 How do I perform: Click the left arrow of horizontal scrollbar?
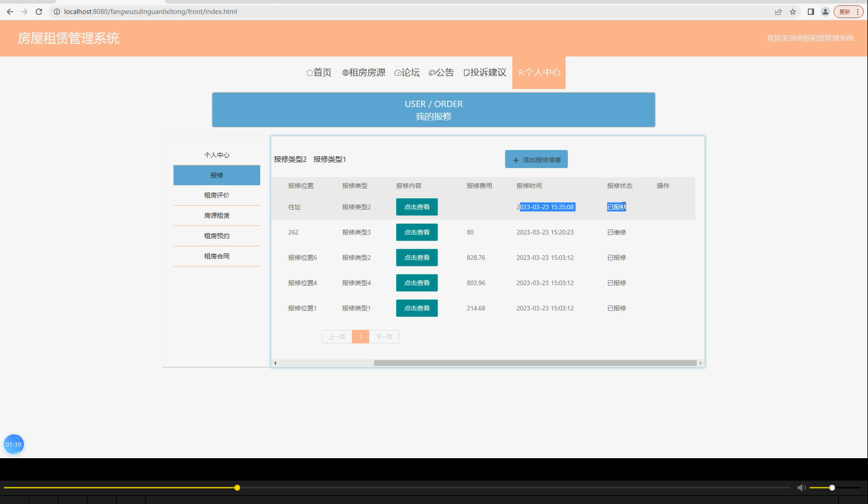click(x=275, y=363)
